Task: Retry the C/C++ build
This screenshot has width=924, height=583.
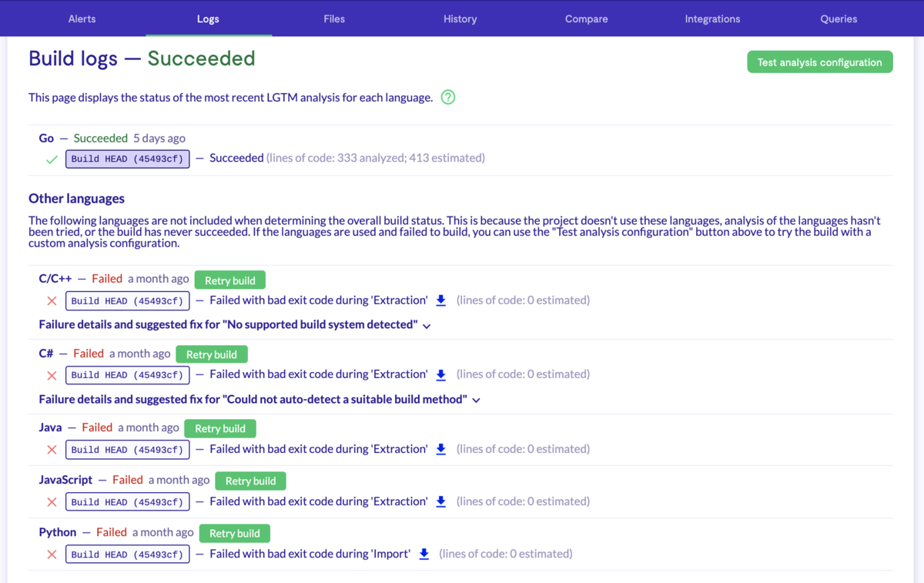Action: click(229, 280)
